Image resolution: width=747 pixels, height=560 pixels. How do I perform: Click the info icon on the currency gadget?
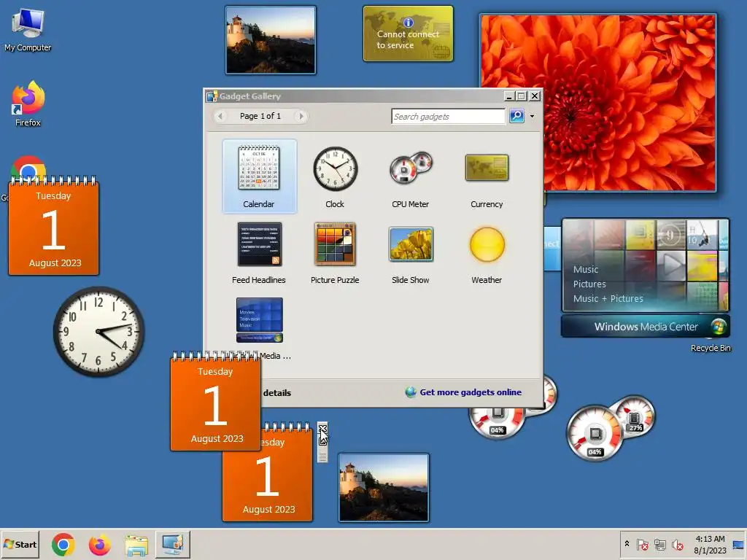409,22
